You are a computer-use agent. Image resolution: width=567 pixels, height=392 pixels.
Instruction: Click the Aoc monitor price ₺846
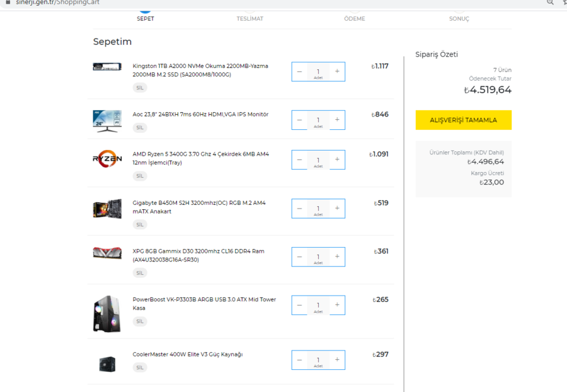click(x=380, y=114)
